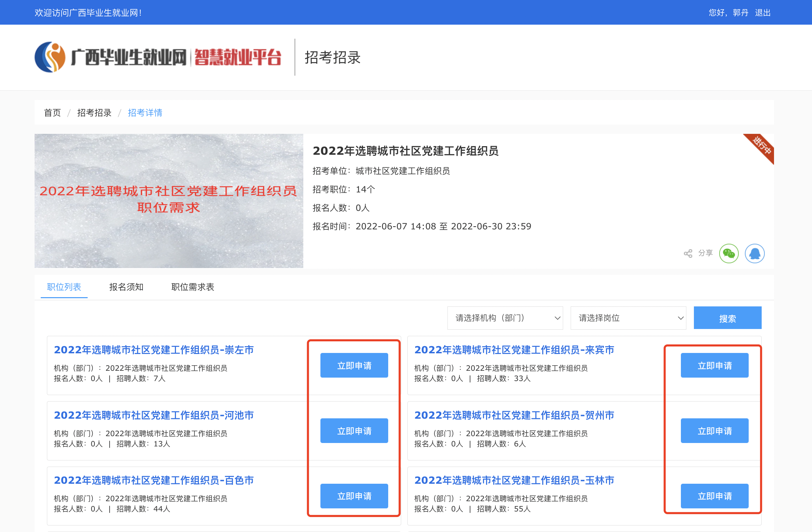Open the 百色市 position title link
812x532 pixels.
coord(154,480)
